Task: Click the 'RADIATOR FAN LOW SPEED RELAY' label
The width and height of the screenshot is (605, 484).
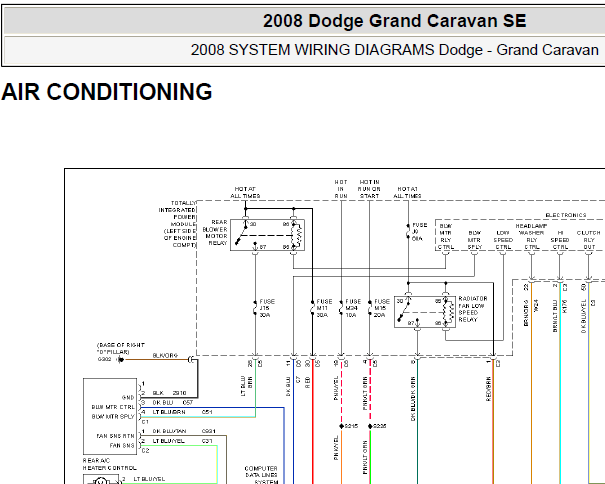Action: pos(473,309)
